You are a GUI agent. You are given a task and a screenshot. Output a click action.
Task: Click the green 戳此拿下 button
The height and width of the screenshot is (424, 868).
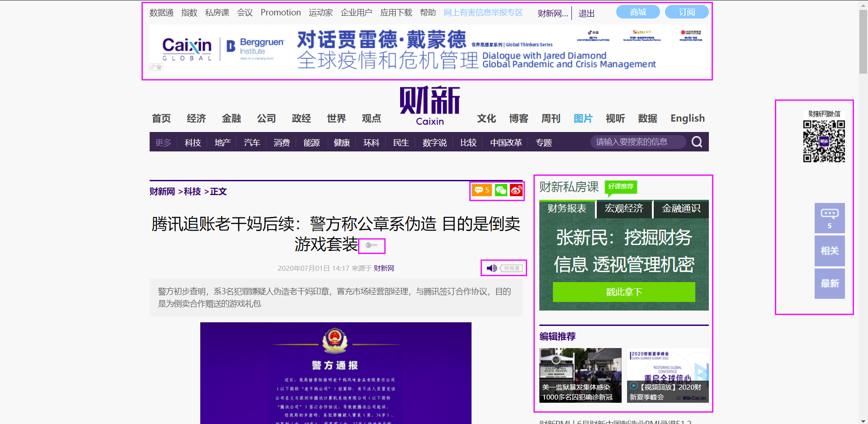tap(624, 292)
